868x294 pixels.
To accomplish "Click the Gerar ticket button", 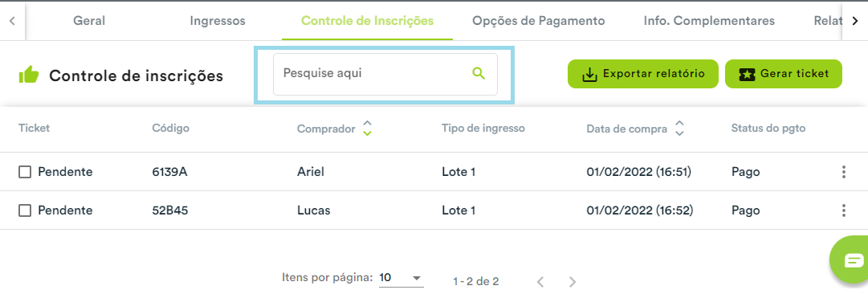I will (784, 74).
